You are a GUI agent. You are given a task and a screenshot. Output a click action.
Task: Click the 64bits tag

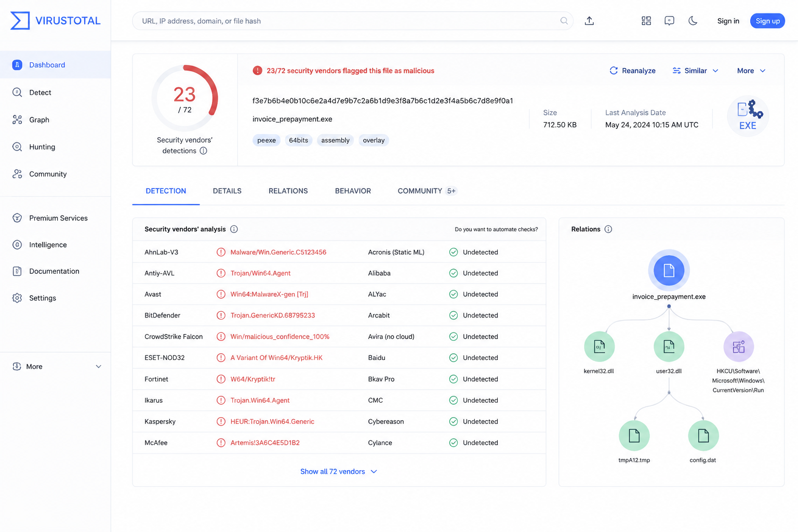298,140
